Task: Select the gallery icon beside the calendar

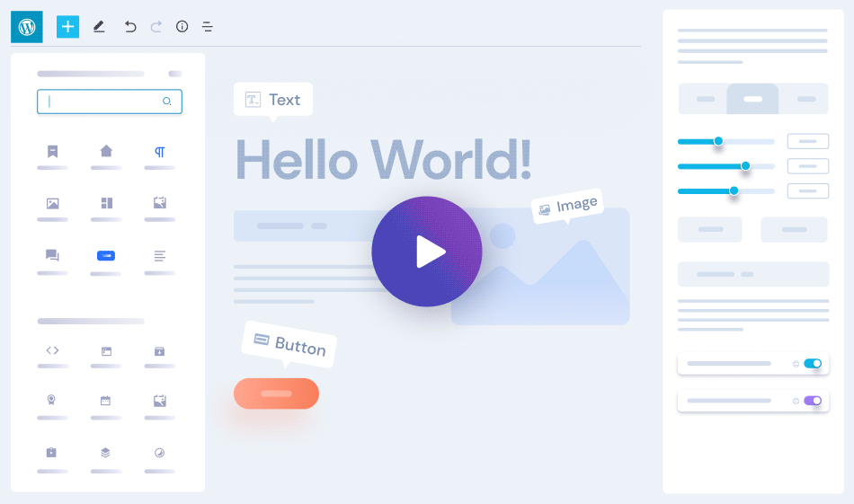Action: click(x=160, y=401)
